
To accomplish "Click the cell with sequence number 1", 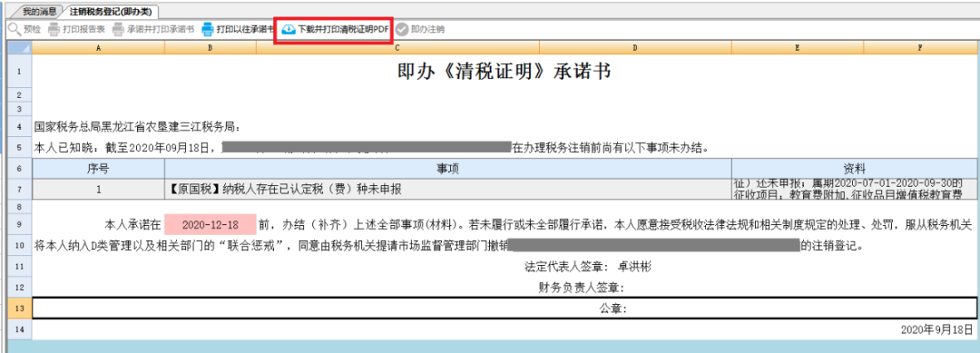I will 98,190.
